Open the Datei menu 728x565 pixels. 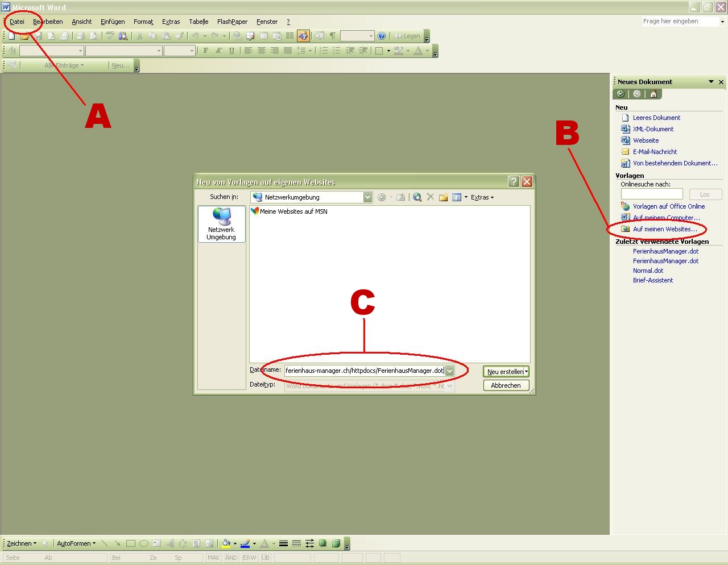tap(17, 22)
